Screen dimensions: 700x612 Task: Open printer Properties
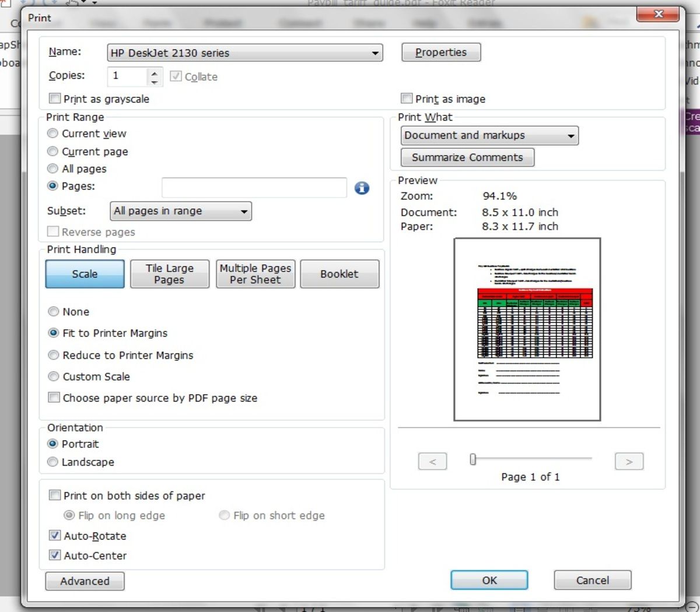click(441, 52)
